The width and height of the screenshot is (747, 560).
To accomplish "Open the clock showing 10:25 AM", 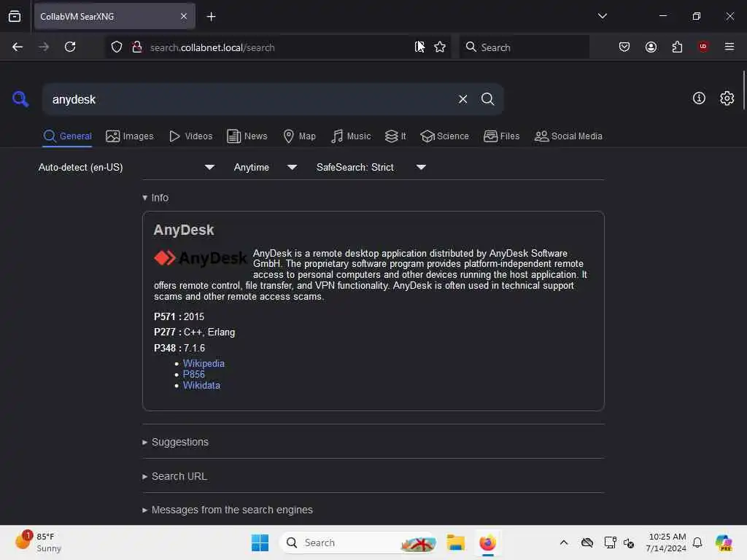I will point(667,542).
